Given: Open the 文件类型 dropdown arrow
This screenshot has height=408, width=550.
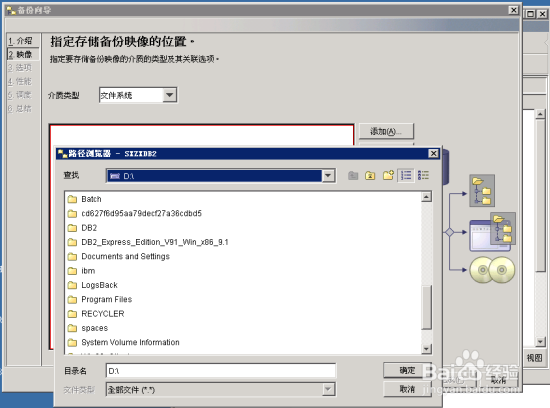Looking at the screenshot, I should pos(328,389).
